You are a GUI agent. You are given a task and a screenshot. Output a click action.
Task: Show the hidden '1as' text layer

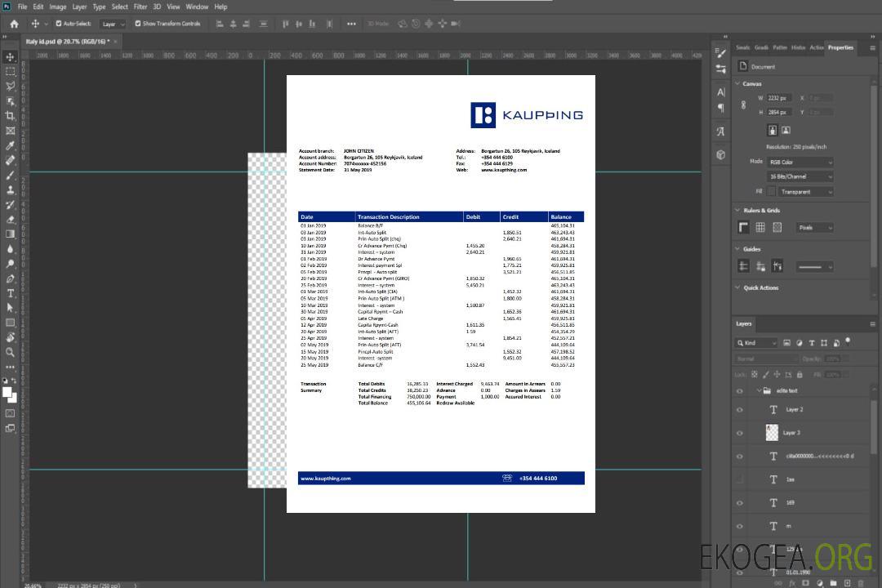click(740, 479)
